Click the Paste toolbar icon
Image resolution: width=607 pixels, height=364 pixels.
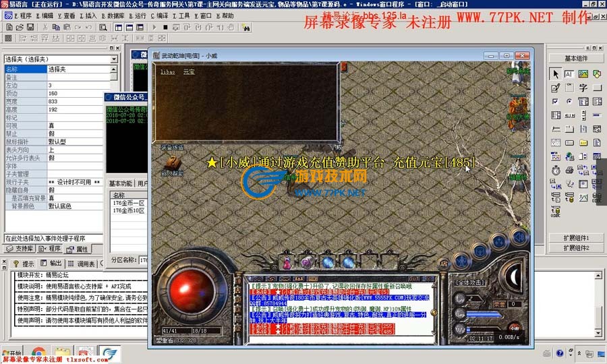click(67, 27)
